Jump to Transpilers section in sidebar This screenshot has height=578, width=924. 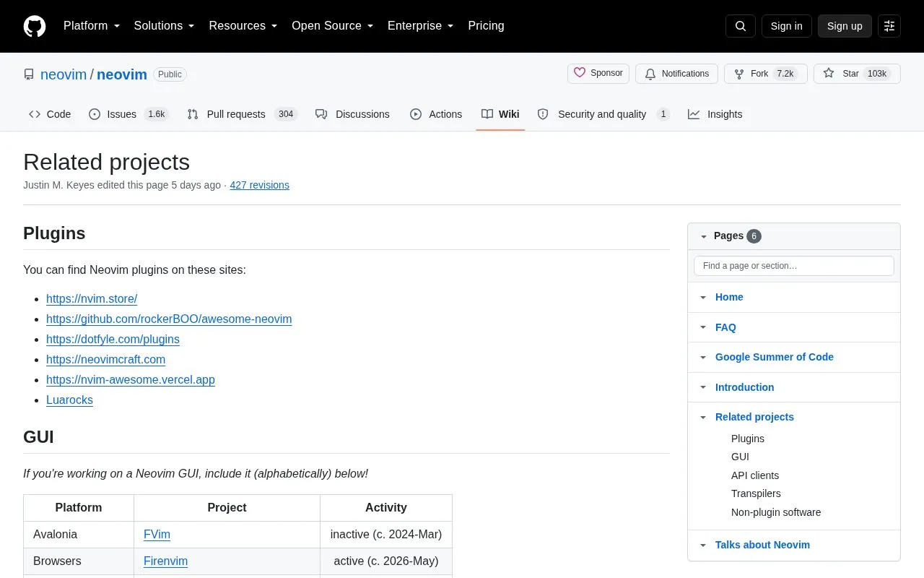pos(756,493)
